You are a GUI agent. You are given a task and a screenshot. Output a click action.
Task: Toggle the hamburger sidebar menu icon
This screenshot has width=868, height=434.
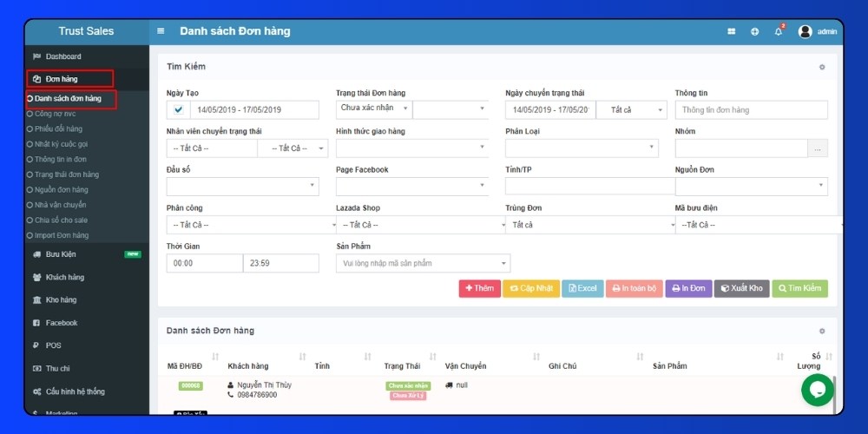pos(161,31)
